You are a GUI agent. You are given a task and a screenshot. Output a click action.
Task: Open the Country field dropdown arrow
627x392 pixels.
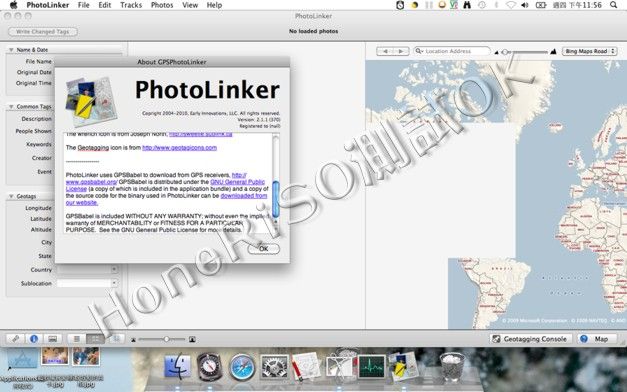coord(114,270)
